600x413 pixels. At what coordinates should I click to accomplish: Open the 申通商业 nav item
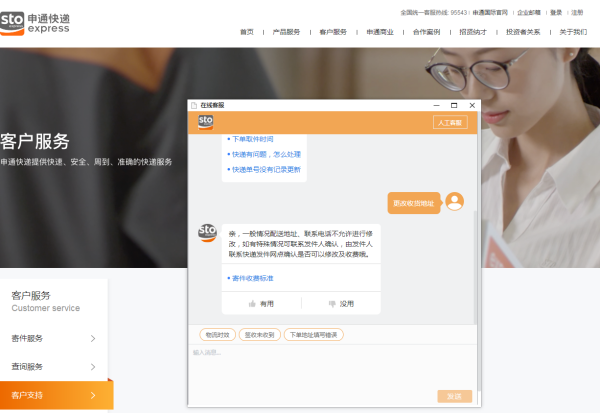pos(380,32)
